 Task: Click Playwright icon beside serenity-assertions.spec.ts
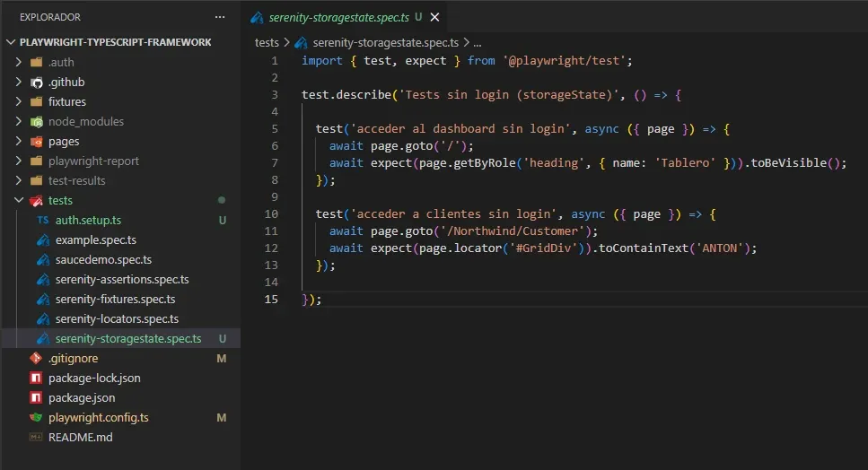(x=43, y=280)
